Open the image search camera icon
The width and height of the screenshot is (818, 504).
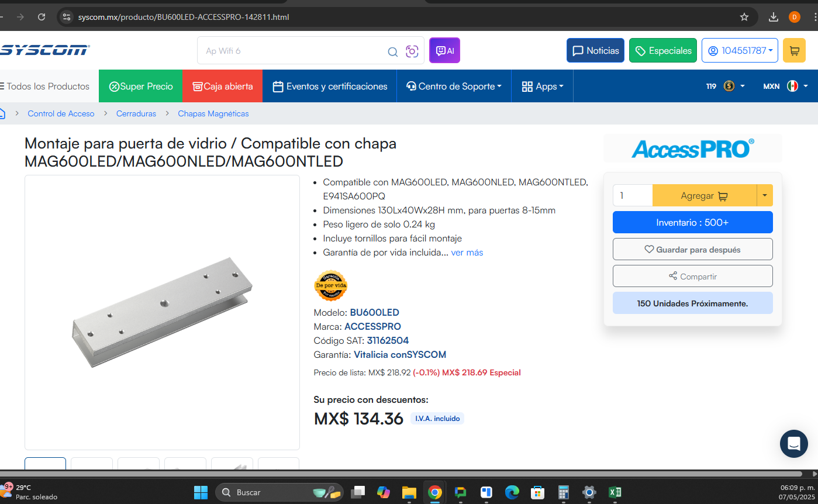[x=412, y=51]
